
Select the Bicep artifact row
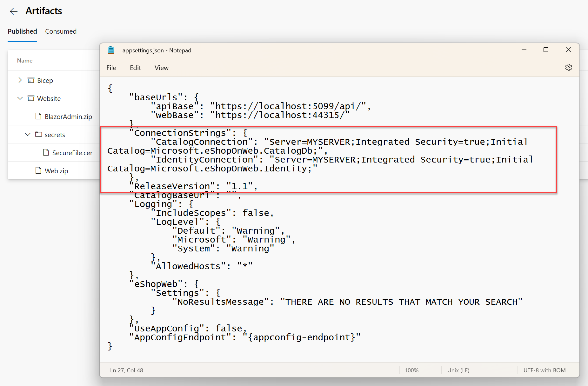[54, 80]
